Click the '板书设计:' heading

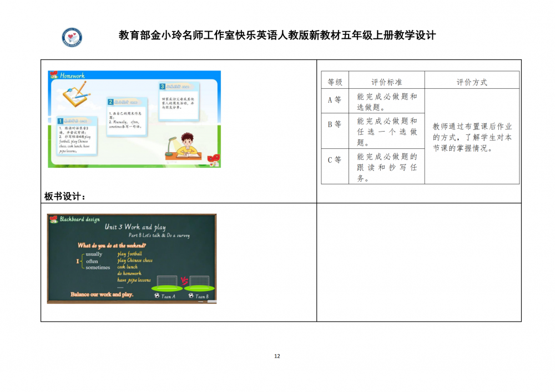click(x=65, y=196)
